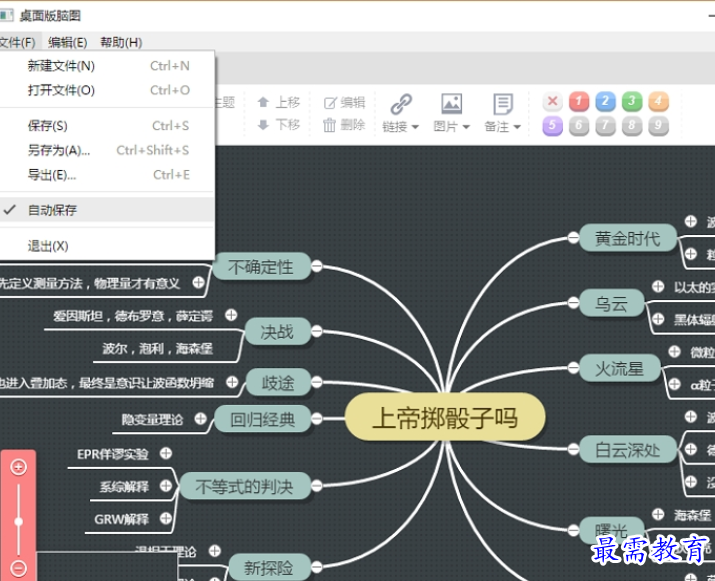
Task: Open the 帮助(H) menu
Action: (121, 42)
